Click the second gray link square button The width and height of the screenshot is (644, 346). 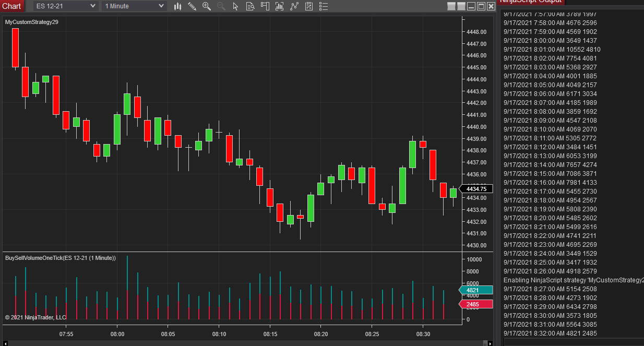pos(461,6)
